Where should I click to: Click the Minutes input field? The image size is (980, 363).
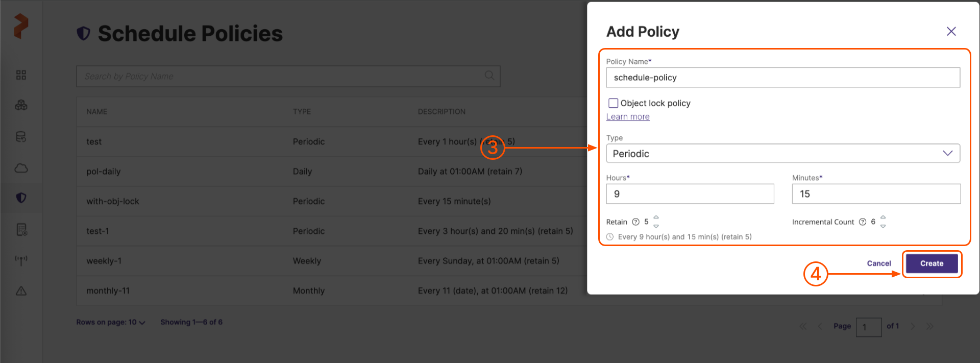click(x=876, y=194)
